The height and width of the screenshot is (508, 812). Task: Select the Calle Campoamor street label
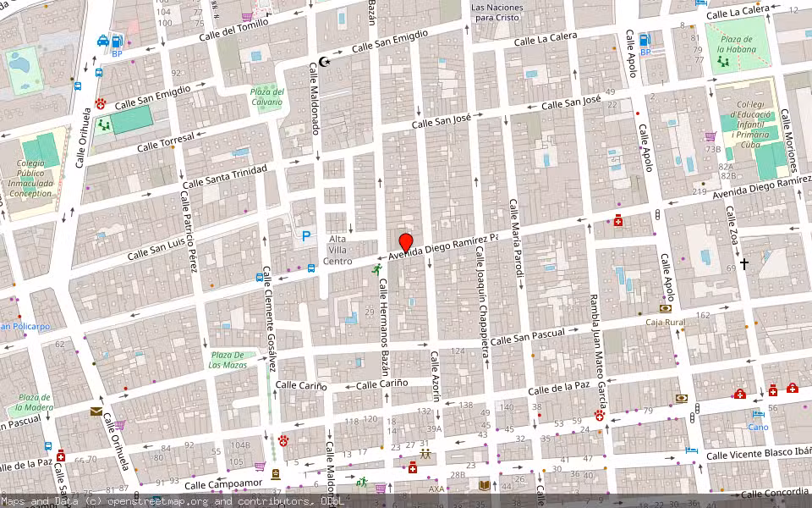click(x=223, y=484)
